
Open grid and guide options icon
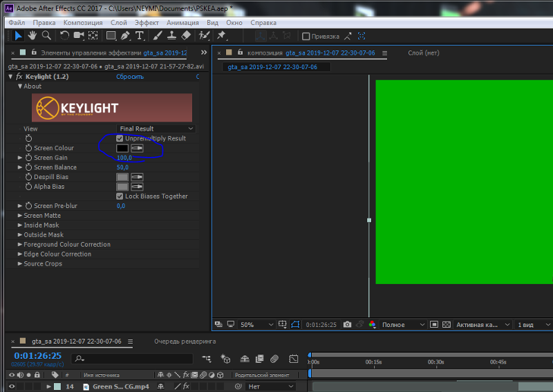click(283, 324)
